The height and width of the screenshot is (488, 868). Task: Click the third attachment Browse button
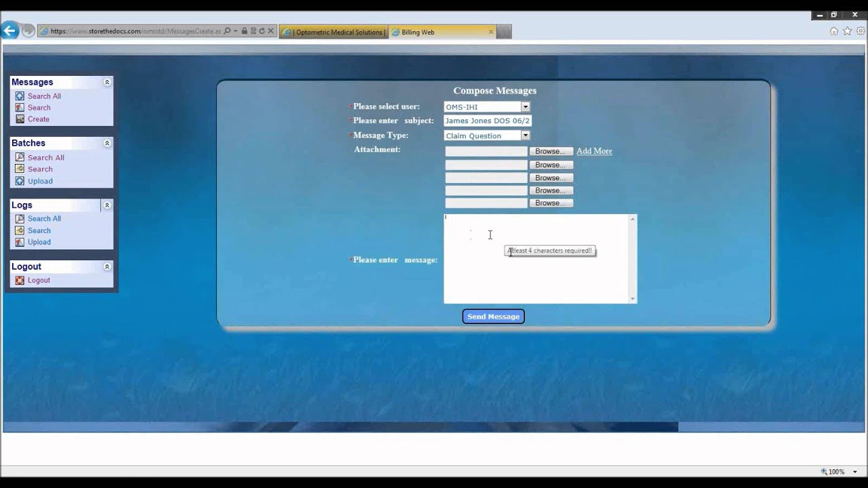point(551,178)
